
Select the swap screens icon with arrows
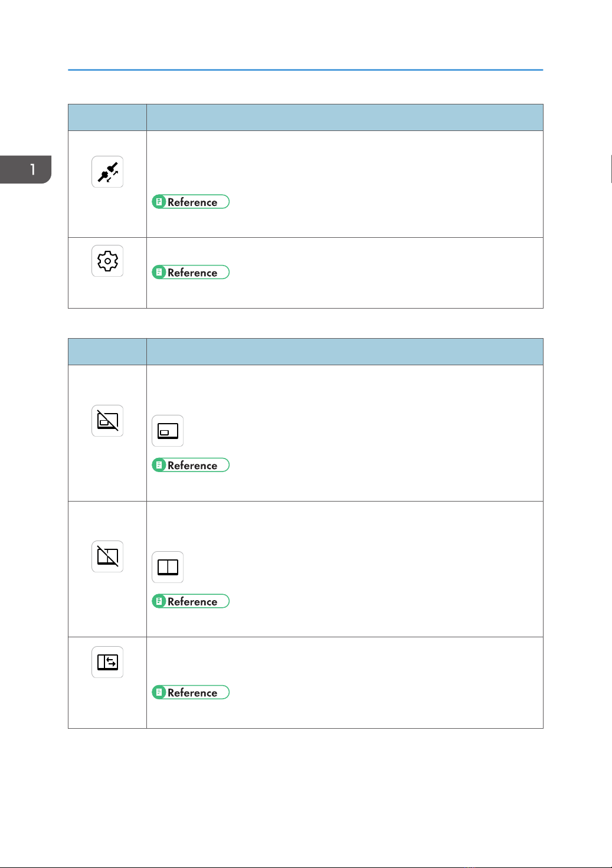(x=107, y=662)
